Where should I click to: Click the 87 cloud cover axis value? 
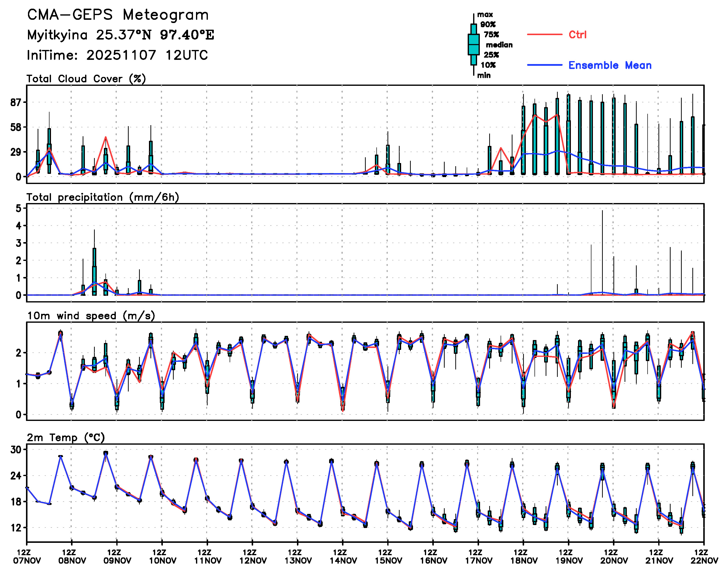click(x=16, y=102)
